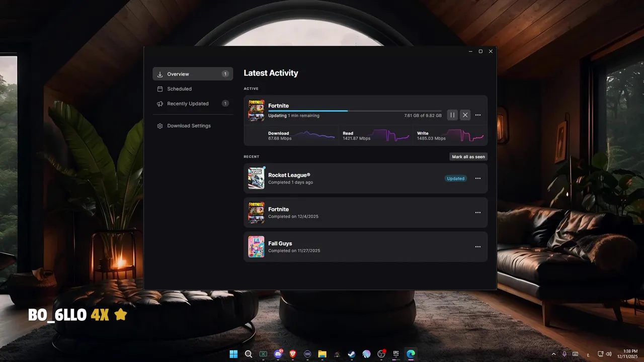The height and width of the screenshot is (362, 644).
Task: Launch Brave browser from taskbar
Action: click(x=293, y=354)
